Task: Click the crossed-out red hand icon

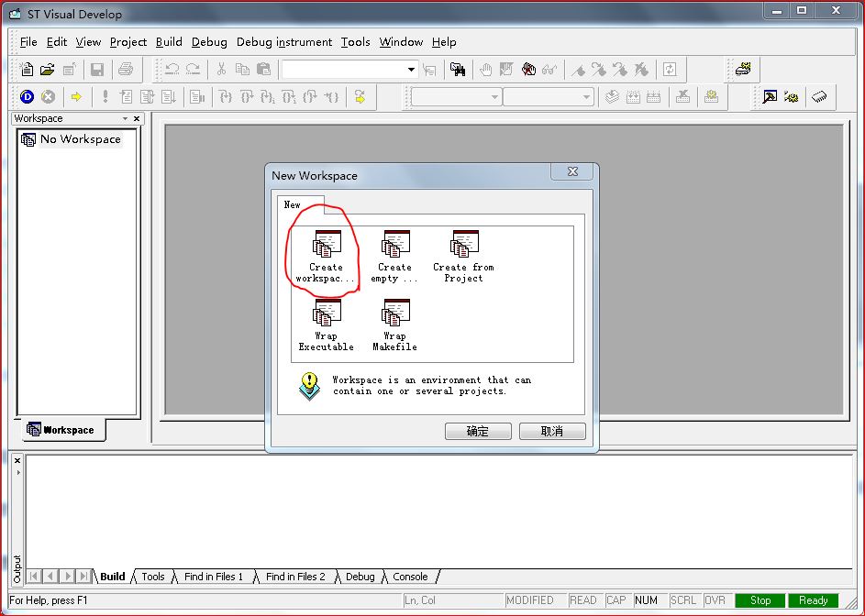Action: tap(528, 70)
